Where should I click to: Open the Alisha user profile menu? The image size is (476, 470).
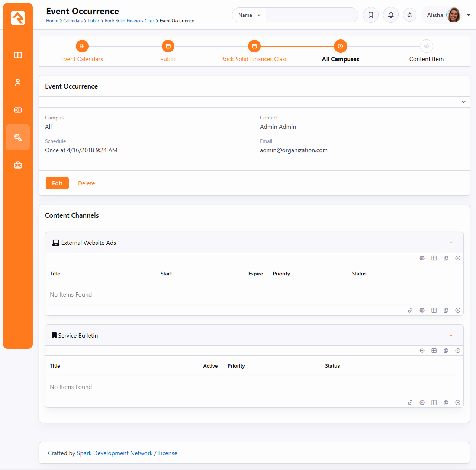pos(446,15)
